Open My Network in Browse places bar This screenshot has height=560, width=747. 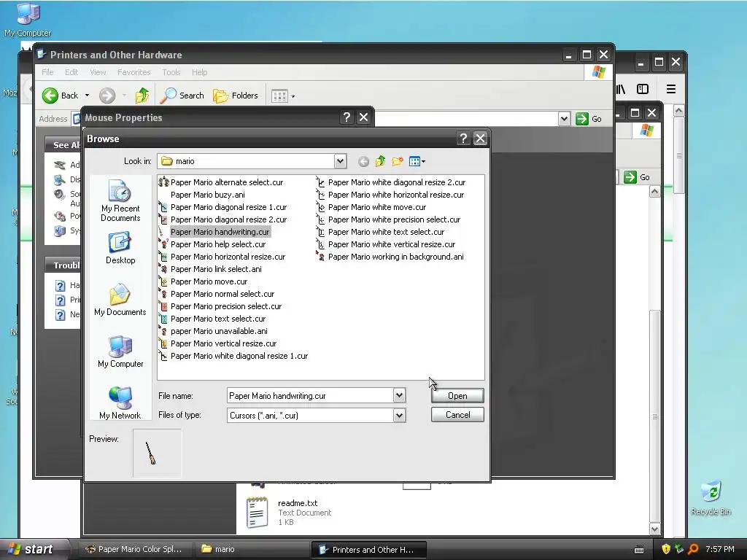tap(120, 402)
